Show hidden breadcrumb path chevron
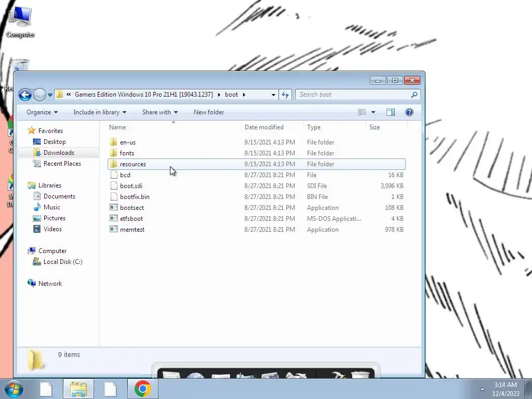Image resolution: width=532 pixels, height=399 pixels. (69, 95)
